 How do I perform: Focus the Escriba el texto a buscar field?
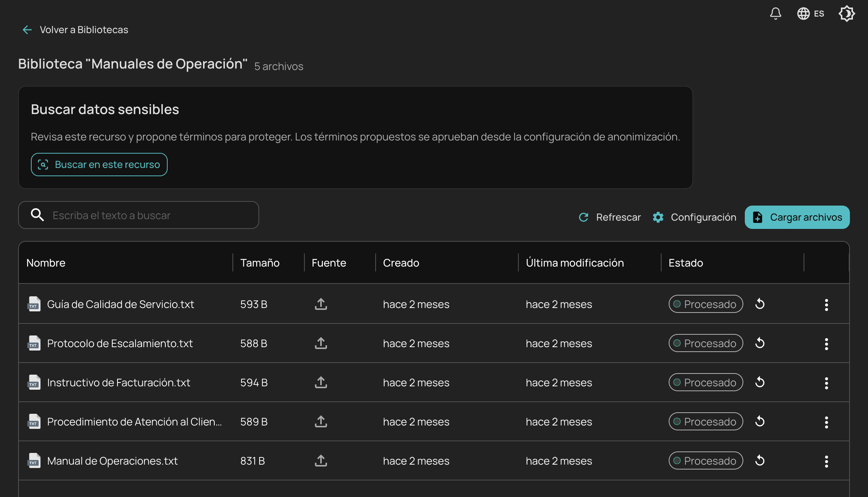139,215
